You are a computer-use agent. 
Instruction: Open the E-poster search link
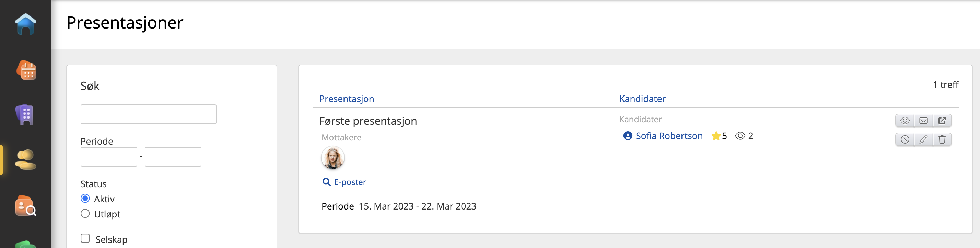click(350, 182)
